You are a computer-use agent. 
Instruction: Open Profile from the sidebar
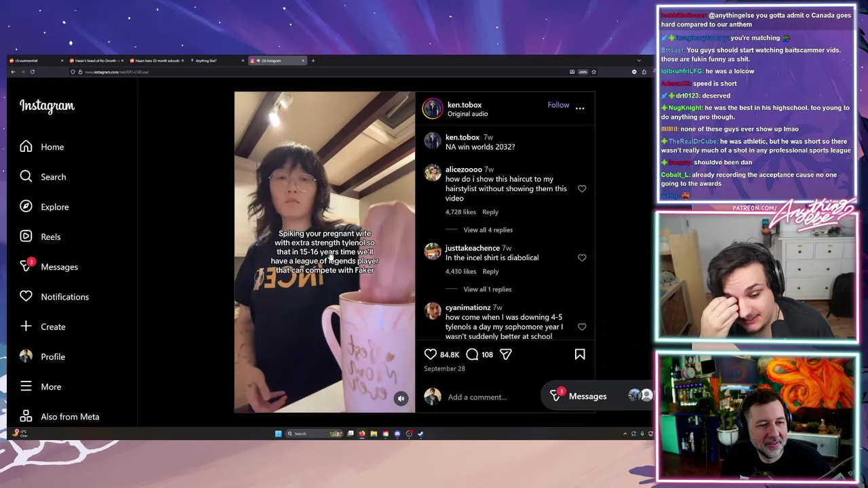point(43,357)
